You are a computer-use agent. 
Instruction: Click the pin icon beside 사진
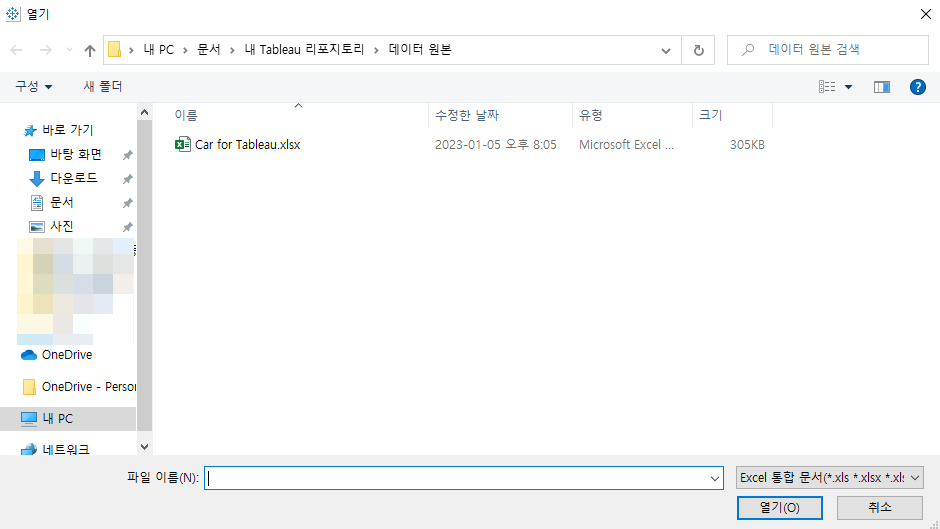128,227
